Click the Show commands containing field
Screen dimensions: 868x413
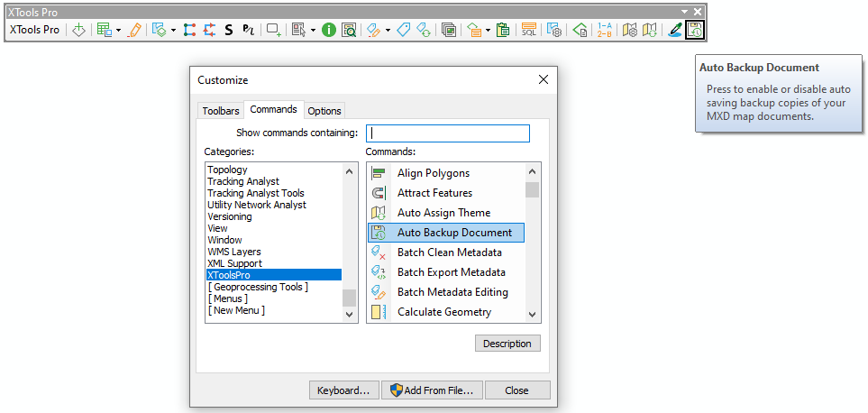coord(448,133)
